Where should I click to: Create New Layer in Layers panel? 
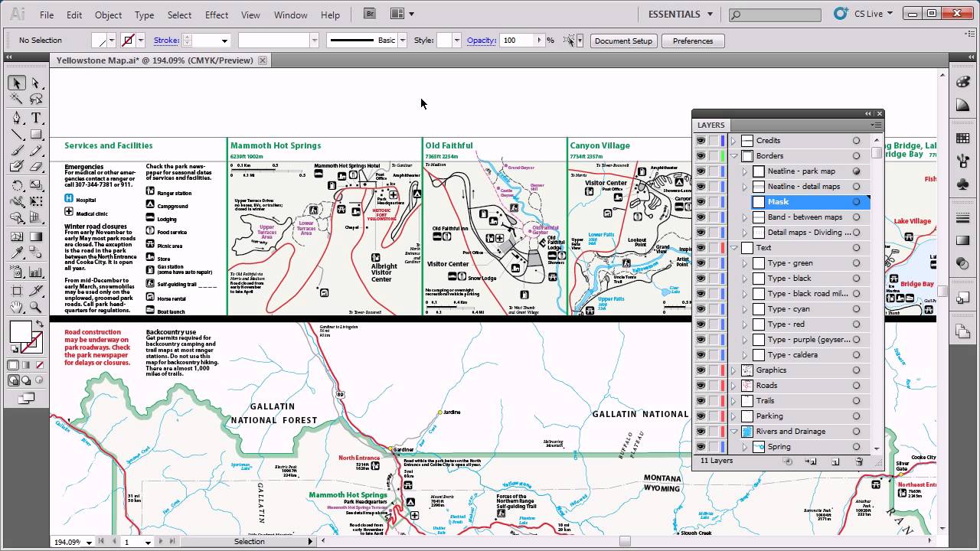[835, 461]
